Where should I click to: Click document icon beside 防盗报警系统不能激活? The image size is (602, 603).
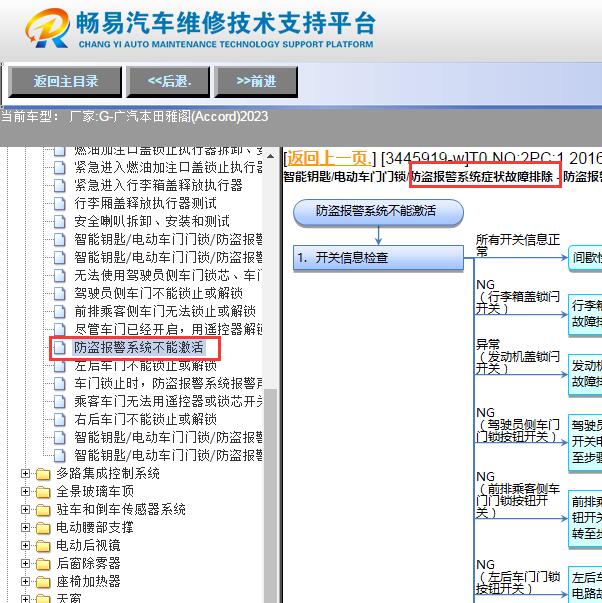59,348
